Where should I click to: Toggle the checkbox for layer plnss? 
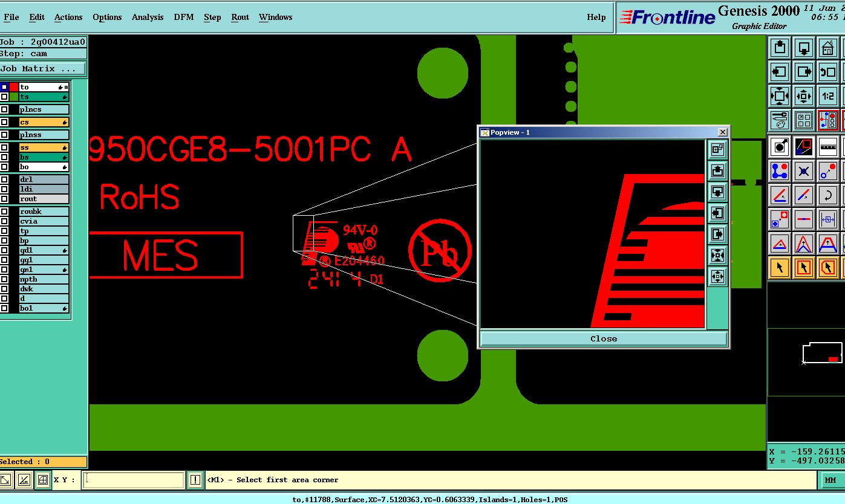click(4, 135)
